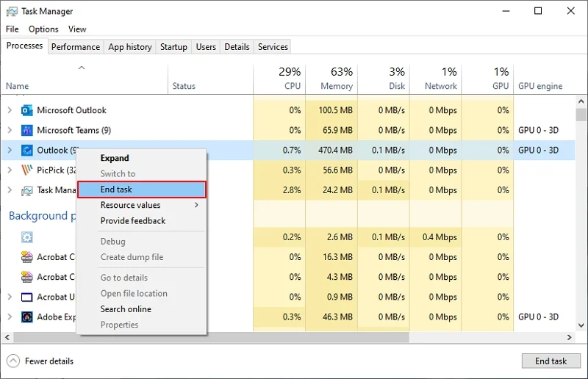
Task: Expand the highlighted Outlook process group
Action: coord(10,151)
